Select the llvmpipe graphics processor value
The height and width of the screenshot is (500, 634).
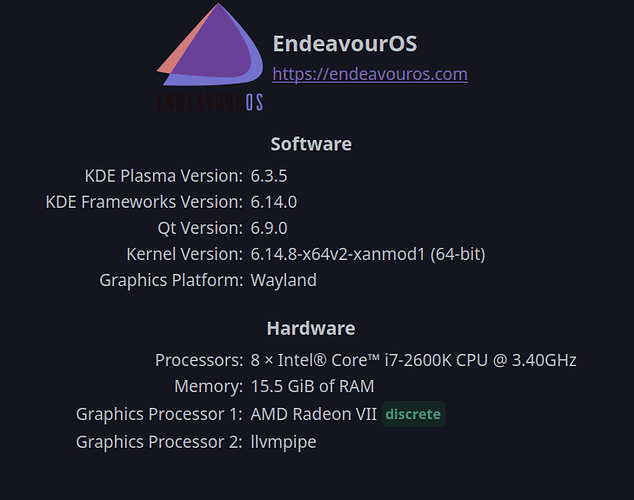(283, 442)
